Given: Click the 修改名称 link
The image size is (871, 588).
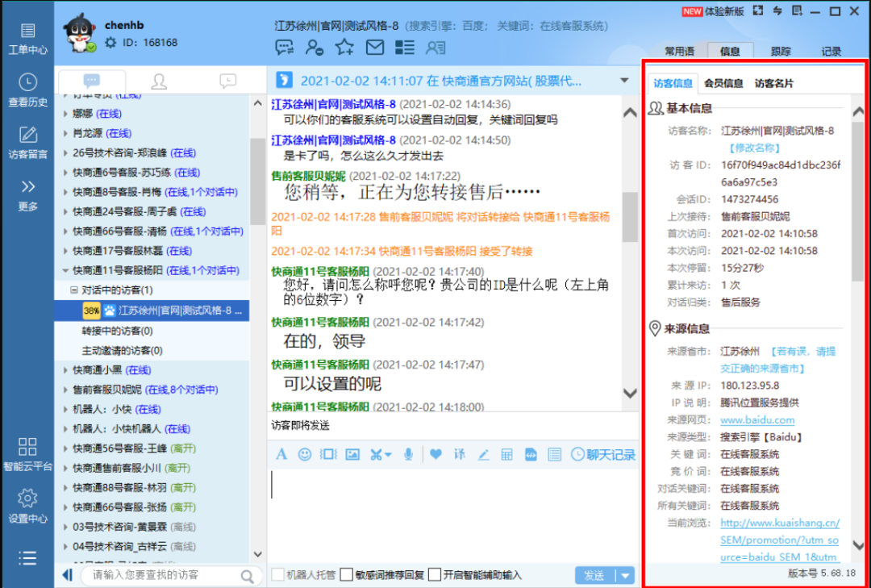Looking at the screenshot, I should click(755, 148).
